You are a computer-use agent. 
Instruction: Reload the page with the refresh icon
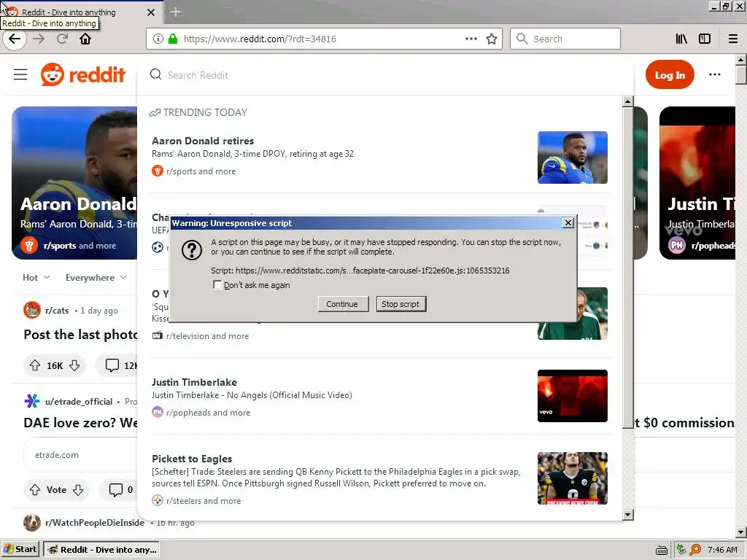coord(62,39)
